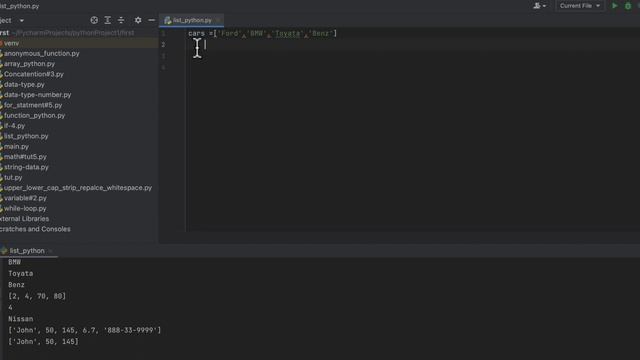Image resolution: width=640 pixels, height=360 pixels.
Task: Click the Expand All icon in Project panel
Action: click(107, 20)
